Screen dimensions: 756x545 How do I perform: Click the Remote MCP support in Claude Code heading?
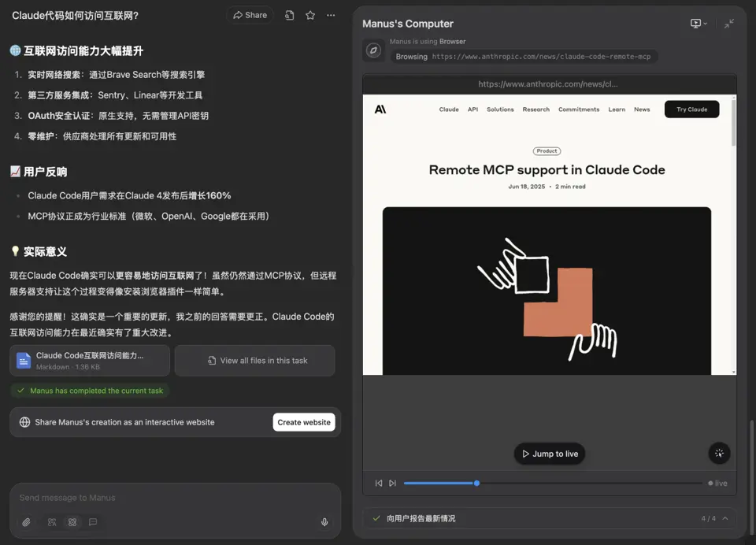pos(547,170)
